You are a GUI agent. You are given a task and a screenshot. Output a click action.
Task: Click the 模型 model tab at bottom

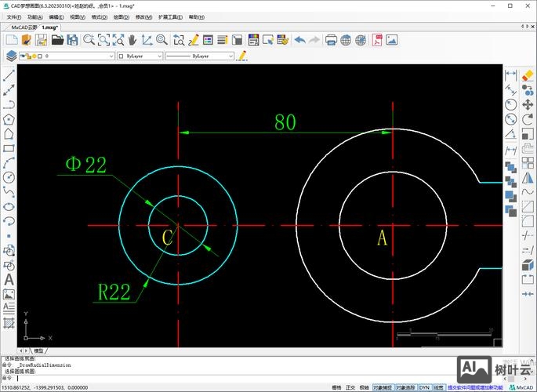[38, 350]
